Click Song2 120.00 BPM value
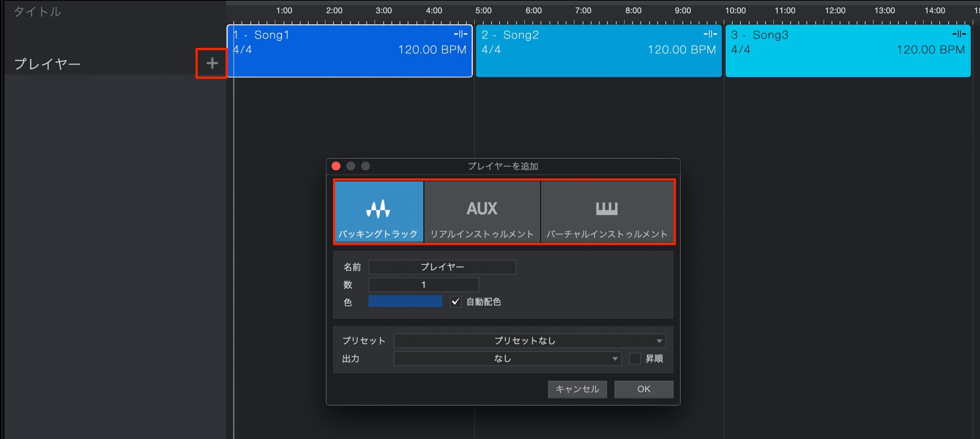Screen dimensions: 980x439 [x=682, y=50]
